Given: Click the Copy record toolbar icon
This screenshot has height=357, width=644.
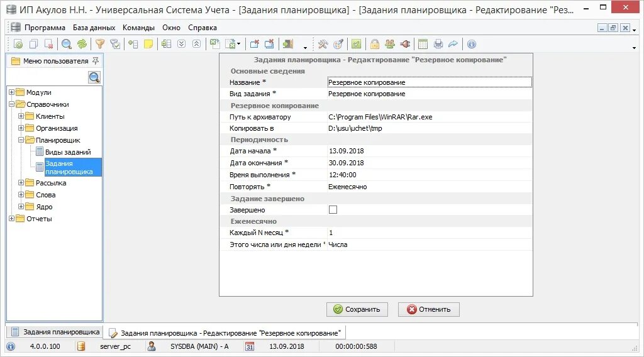Looking at the screenshot, I should point(33,44).
